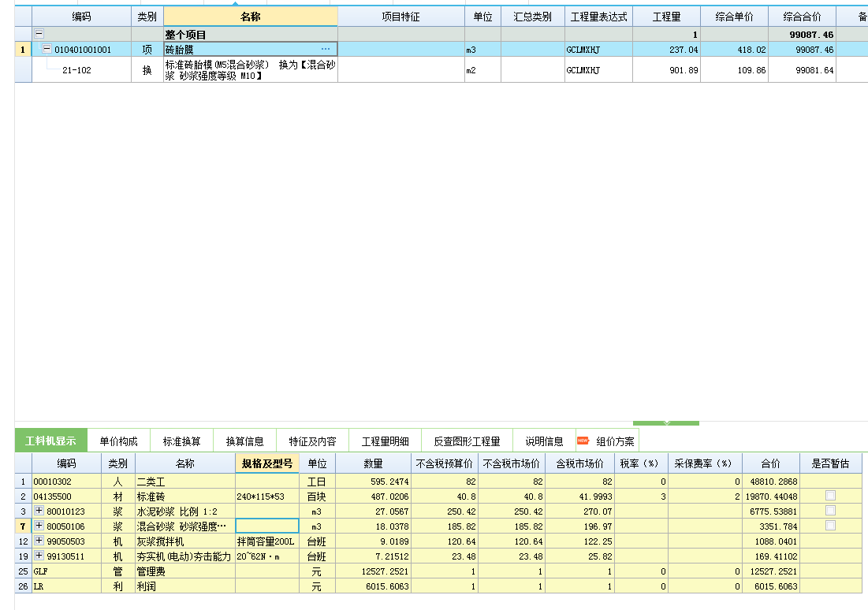868x610 pixels.
Task: Click the 汇总类别 column header
Action: pos(532,17)
